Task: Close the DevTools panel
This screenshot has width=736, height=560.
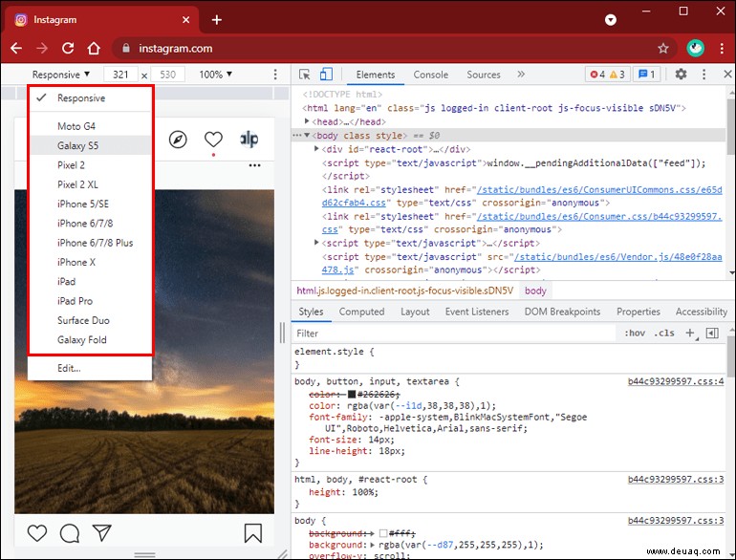Action: pos(727,75)
